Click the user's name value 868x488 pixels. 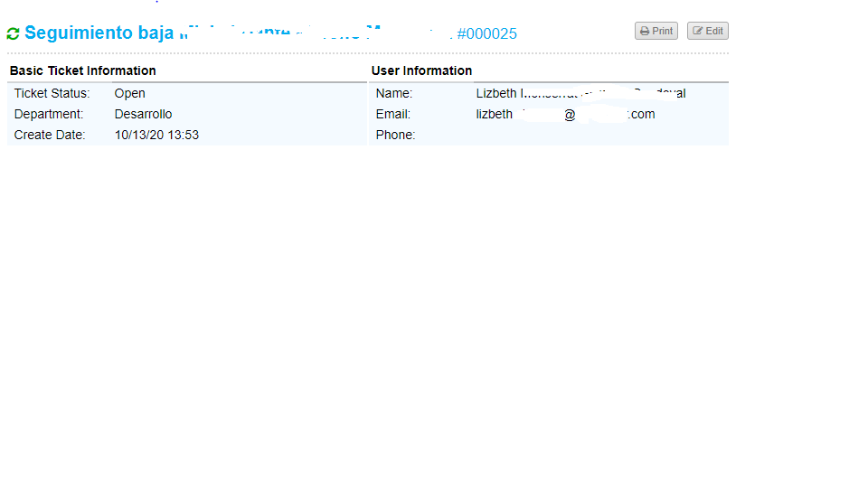[580, 93]
